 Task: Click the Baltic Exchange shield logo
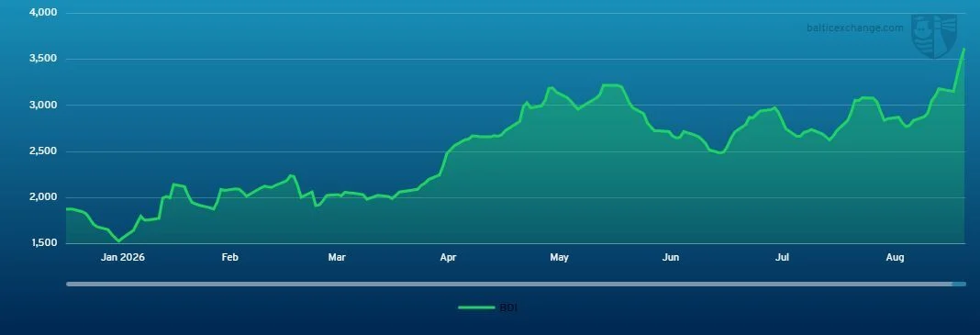[x=934, y=36]
